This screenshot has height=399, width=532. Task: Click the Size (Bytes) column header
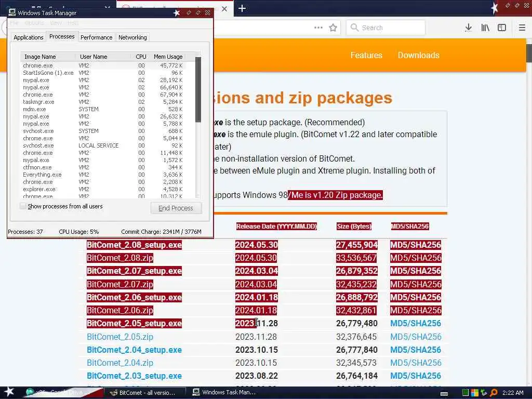[x=354, y=227]
